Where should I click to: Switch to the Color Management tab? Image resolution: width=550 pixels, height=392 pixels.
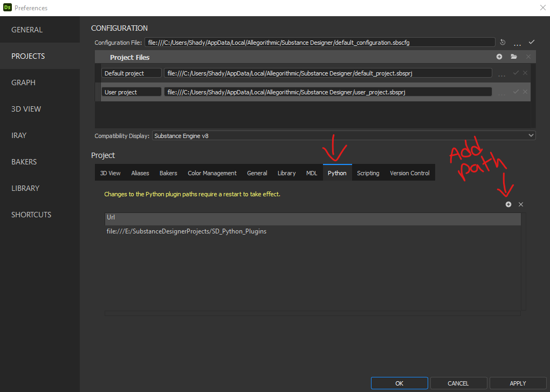pos(212,173)
